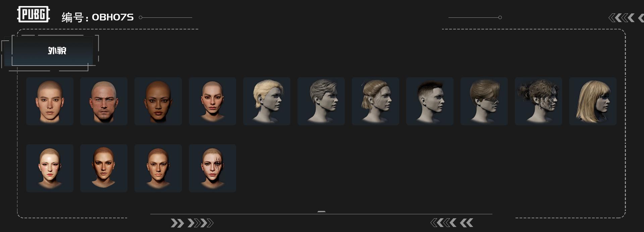
Task: Select the first male bald face preset
Action: point(50,101)
